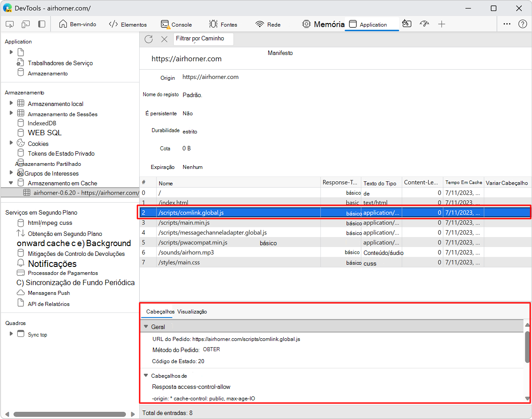Screen dimensions: 532x419
Task: Click the inspect element tool icon
Action: pyautogui.click(x=10, y=24)
